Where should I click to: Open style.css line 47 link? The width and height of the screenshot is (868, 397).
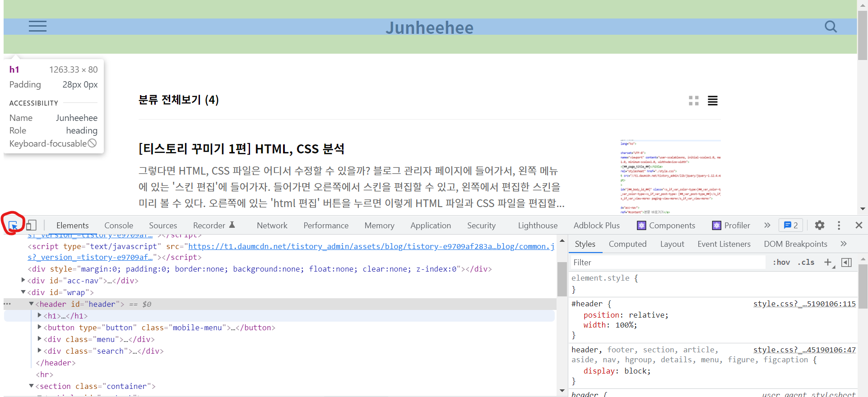point(804,350)
